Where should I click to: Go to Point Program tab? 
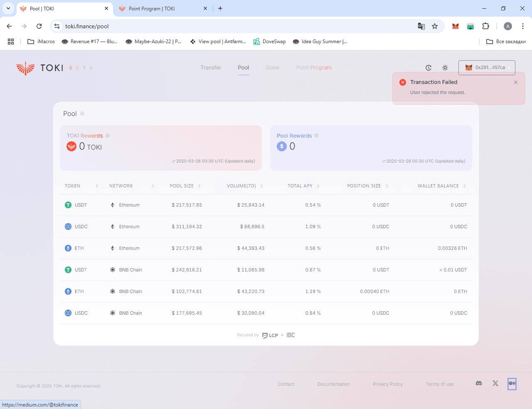tap(314, 67)
